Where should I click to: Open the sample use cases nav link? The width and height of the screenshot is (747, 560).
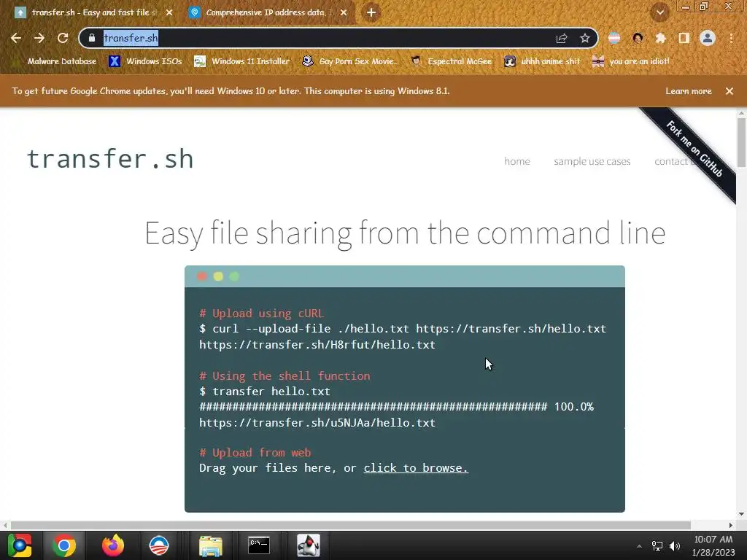(x=592, y=161)
